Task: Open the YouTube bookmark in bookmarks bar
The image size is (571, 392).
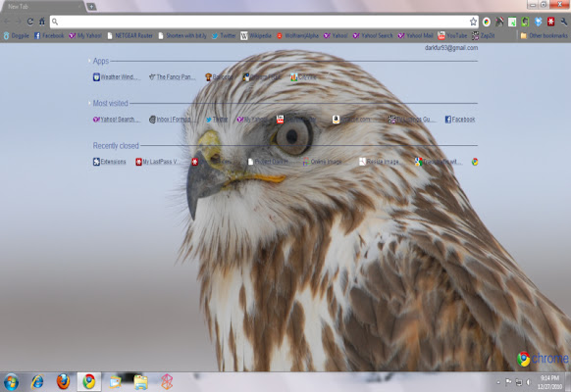Action: 452,35
